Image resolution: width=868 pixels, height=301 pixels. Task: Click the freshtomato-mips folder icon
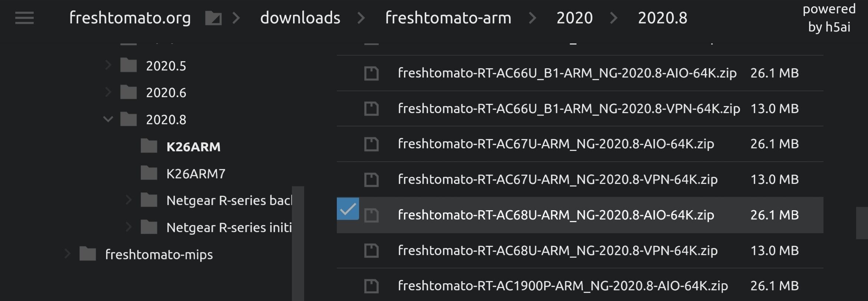[x=88, y=254]
